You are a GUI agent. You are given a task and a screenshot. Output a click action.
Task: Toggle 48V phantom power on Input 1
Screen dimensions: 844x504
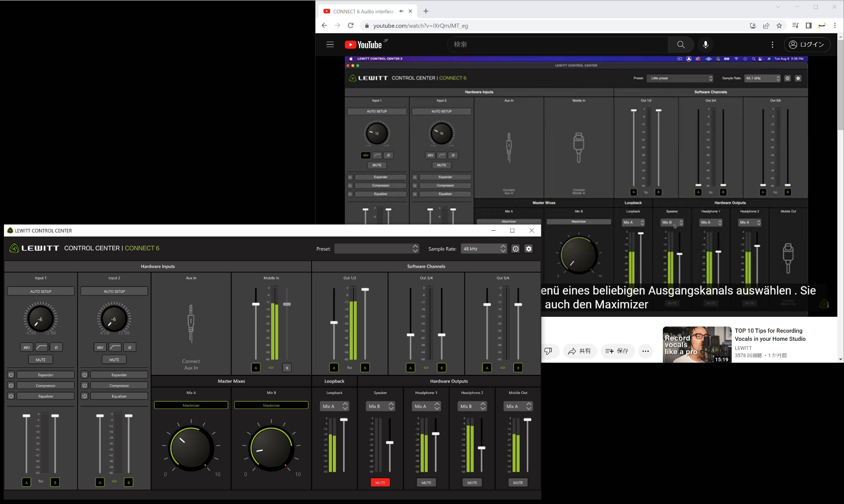coord(27,347)
